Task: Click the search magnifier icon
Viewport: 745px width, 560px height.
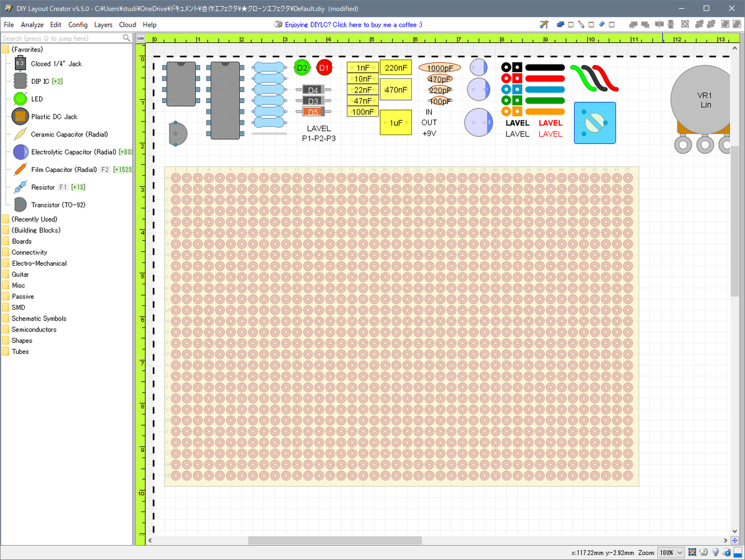Action: pyautogui.click(x=126, y=38)
